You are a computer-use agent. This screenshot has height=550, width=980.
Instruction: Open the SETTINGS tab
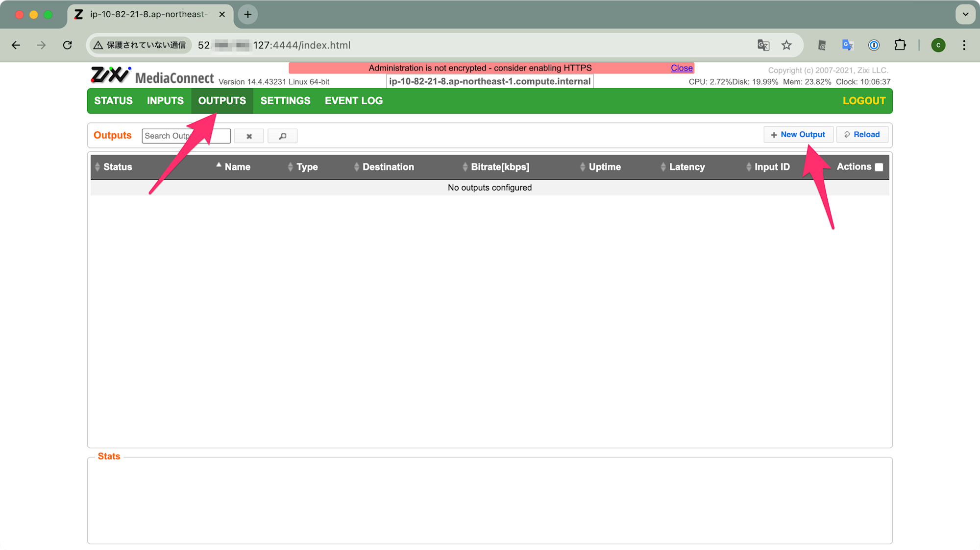pyautogui.click(x=285, y=101)
